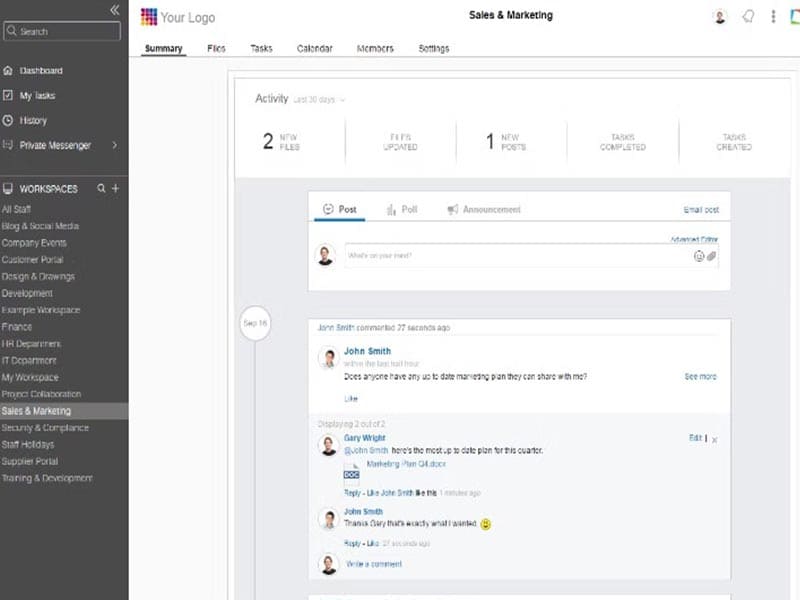Screen dimensions: 800x600
Task: Open the Advanced Editor link
Action: click(x=694, y=239)
